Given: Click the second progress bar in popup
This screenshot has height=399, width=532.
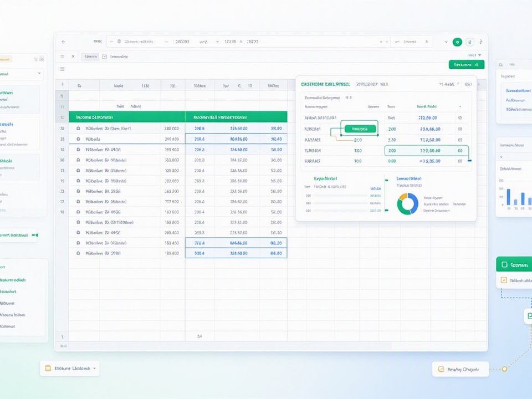Looking at the screenshot, I should (340, 203).
